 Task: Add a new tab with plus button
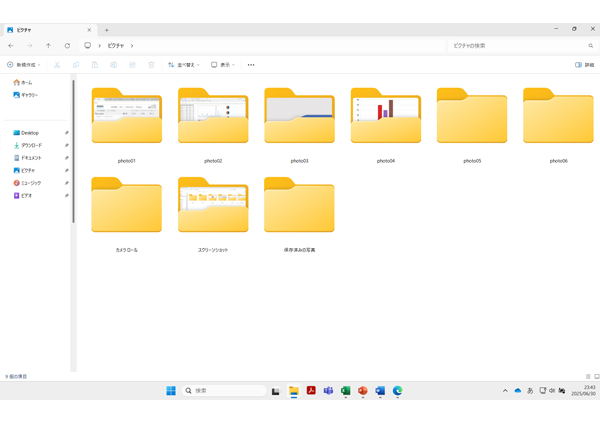[x=107, y=30]
